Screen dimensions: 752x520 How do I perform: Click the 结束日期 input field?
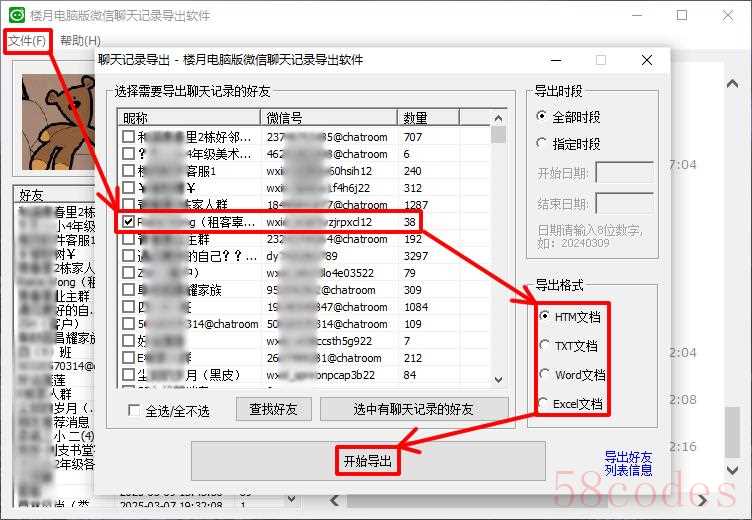click(624, 204)
